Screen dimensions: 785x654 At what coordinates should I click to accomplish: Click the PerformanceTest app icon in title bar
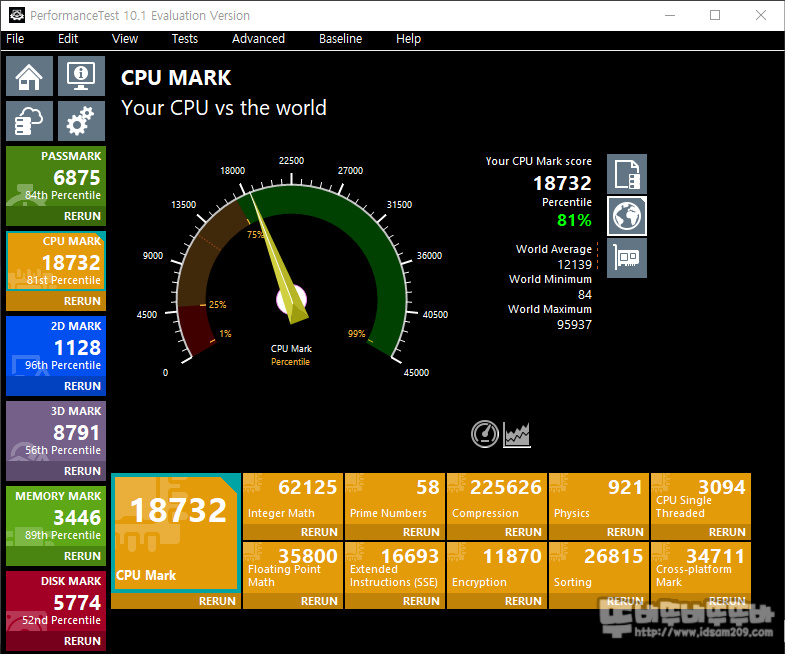(17, 16)
